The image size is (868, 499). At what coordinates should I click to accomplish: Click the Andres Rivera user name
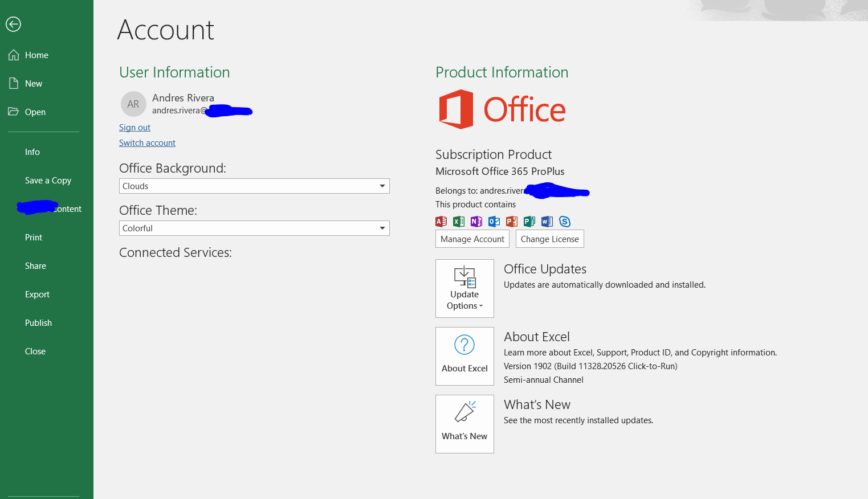pos(183,98)
